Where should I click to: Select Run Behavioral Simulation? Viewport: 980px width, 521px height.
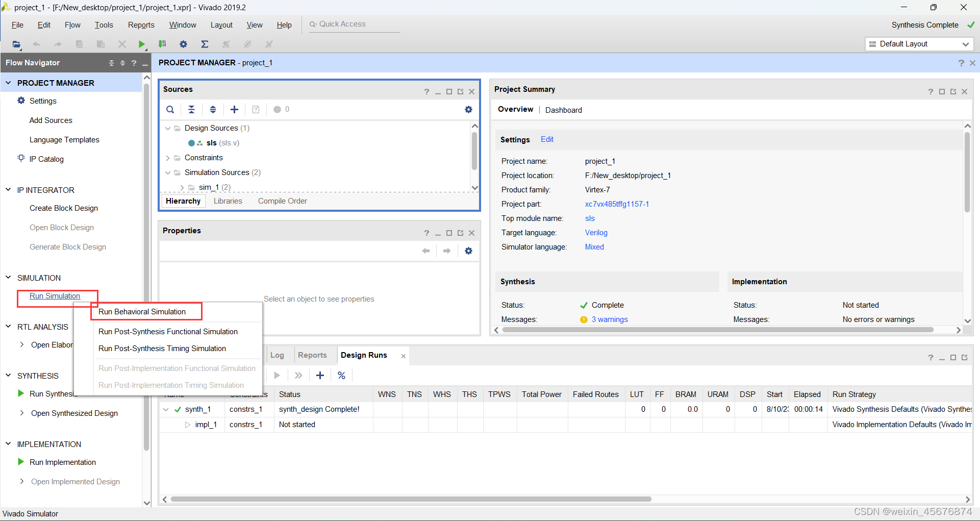tap(142, 311)
